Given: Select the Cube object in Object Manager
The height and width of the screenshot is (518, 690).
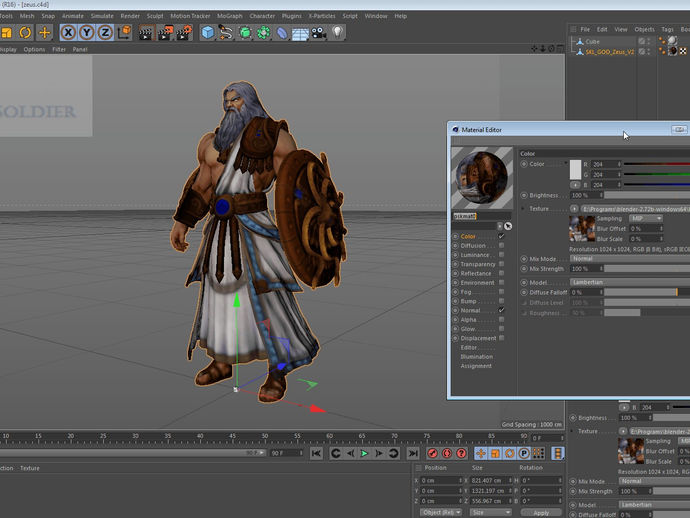Looking at the screenshot, I should coord(592,41).
